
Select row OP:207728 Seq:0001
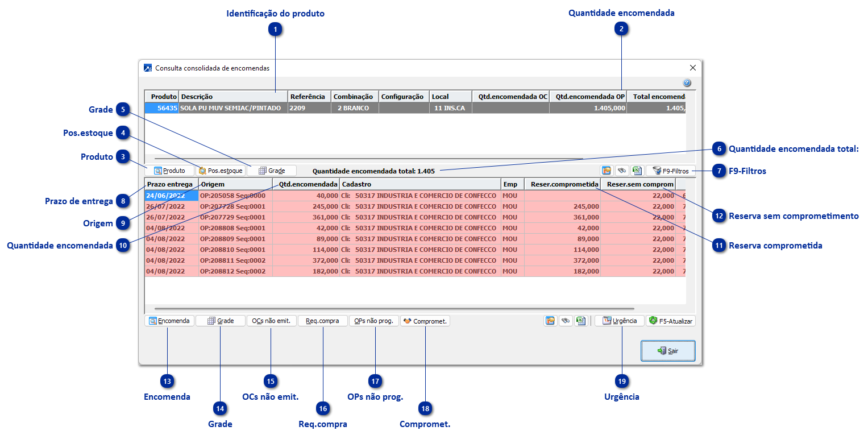point(415,206)
